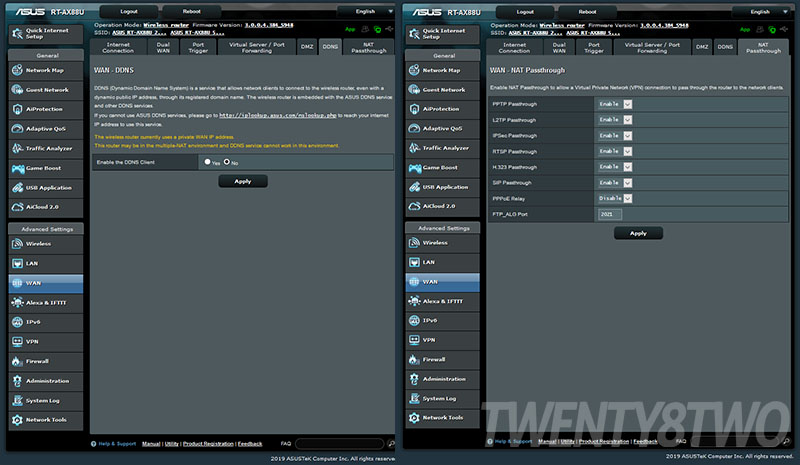
Task: Open Traffic Analyzer in right window sidebar
Action: point(442,148)
